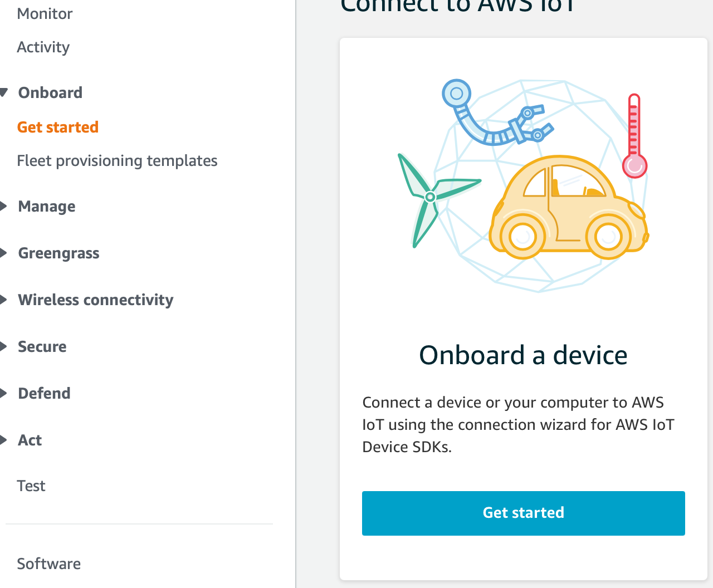Expand Wireless connectivity section arrow
Image resolution: width=713 pixels, height=588 pixels.
tap(4, 300)
